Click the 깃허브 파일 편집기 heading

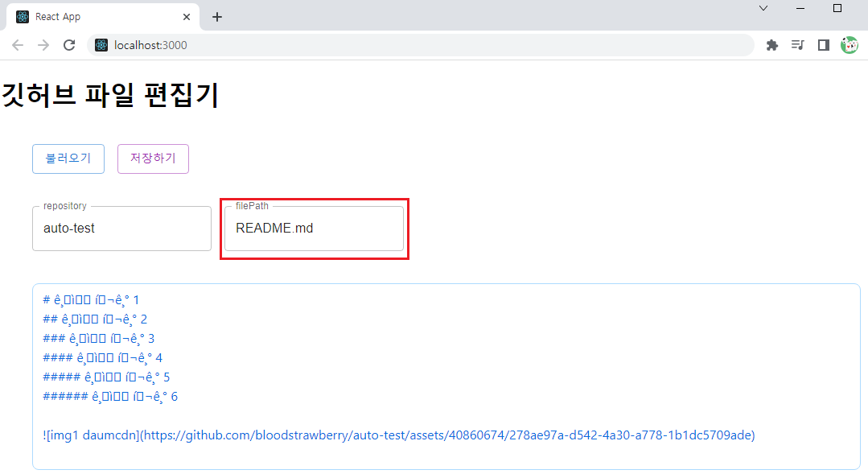click(x=111, y=95)
